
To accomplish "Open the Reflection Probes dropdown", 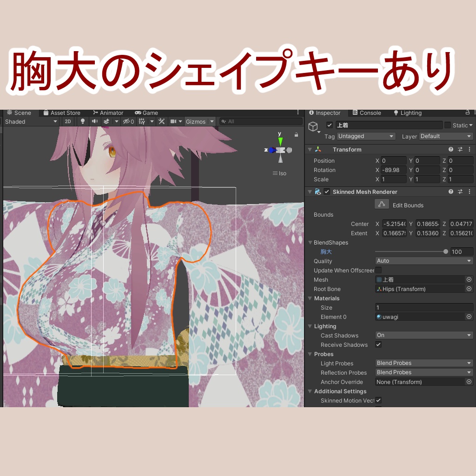I will click(424, 372).
